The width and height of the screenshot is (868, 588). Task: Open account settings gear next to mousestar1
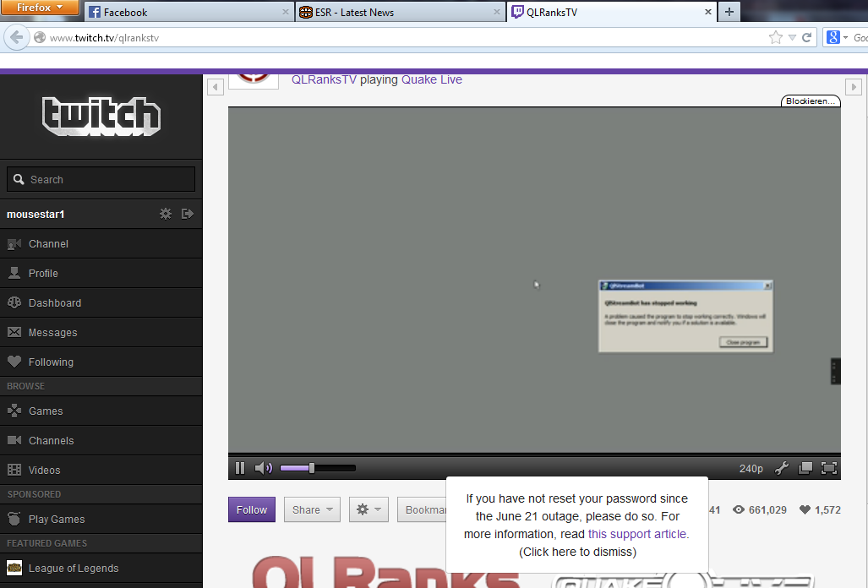click(x=166, y=214)
